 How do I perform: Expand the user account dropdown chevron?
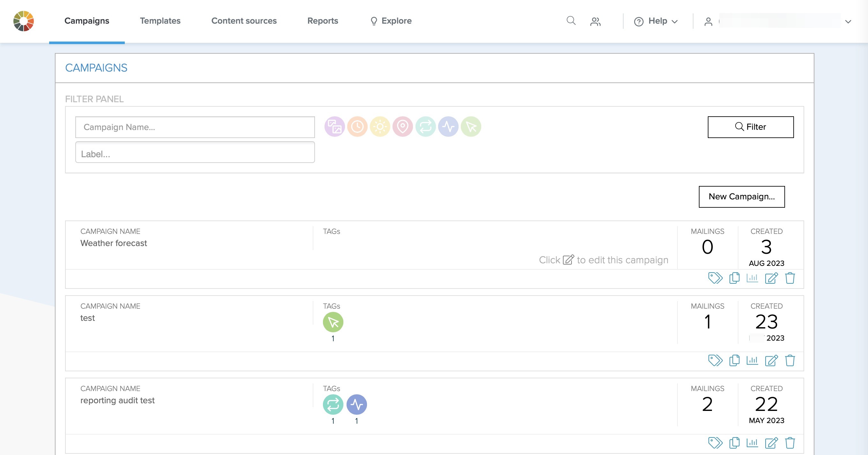click(x=848, y=22)
